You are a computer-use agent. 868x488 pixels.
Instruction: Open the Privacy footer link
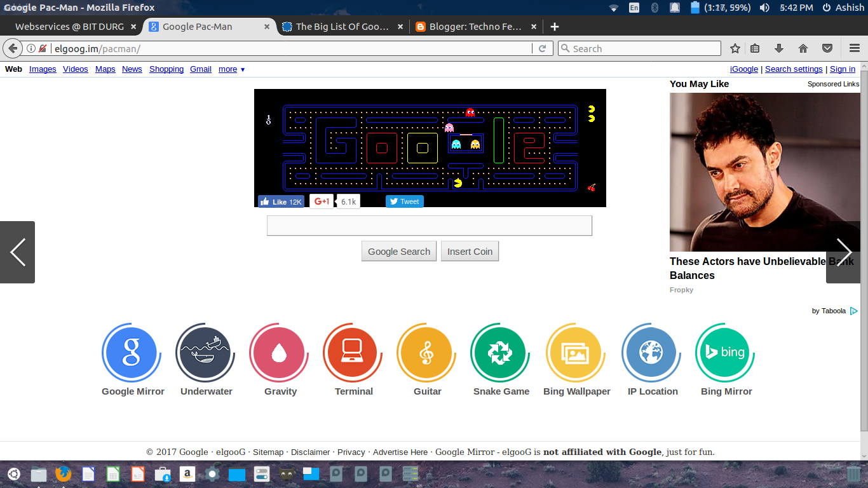[x=351, y=452]
